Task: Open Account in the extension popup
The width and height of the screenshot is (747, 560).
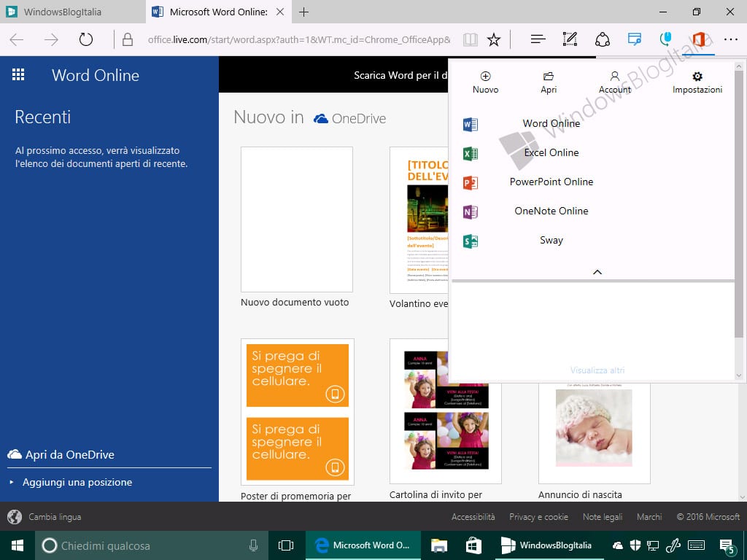Action: 614,82
